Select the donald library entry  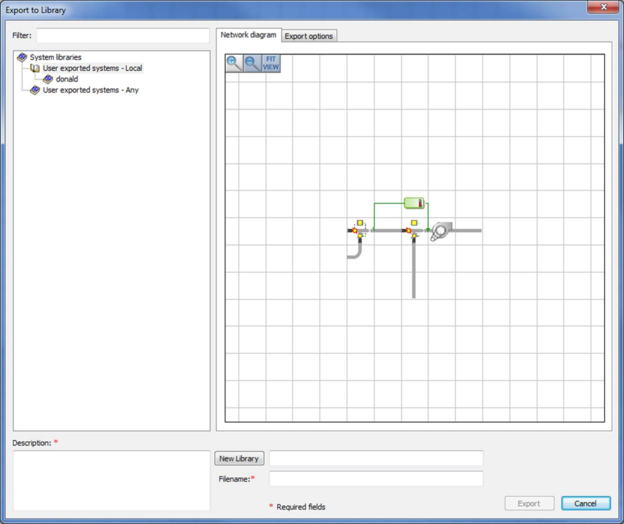click(x=67, y=79)
